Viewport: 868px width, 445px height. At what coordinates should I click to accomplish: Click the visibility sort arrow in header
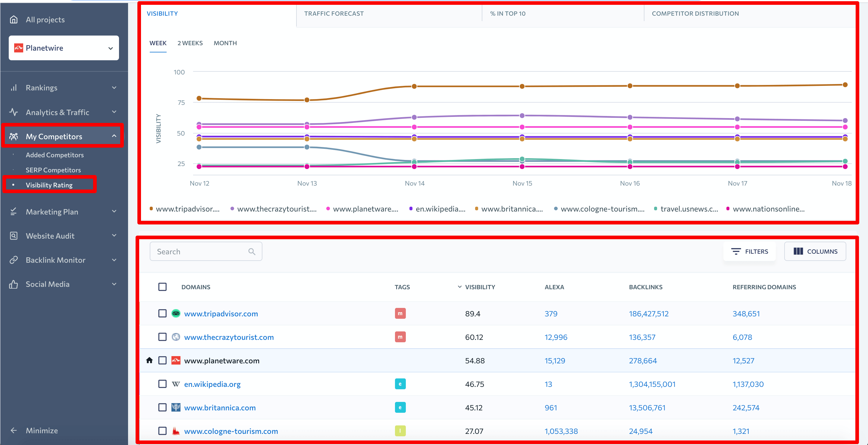coord(459,287)
